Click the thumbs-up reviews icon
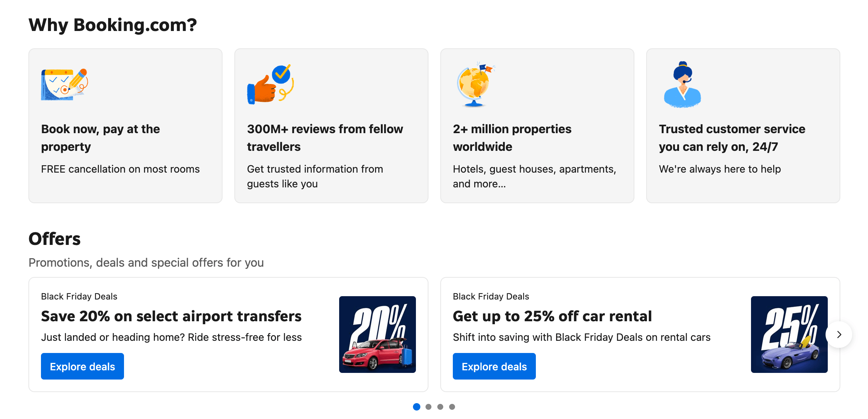The height and width of the screenshot is (419, 868). coord(270,84)
